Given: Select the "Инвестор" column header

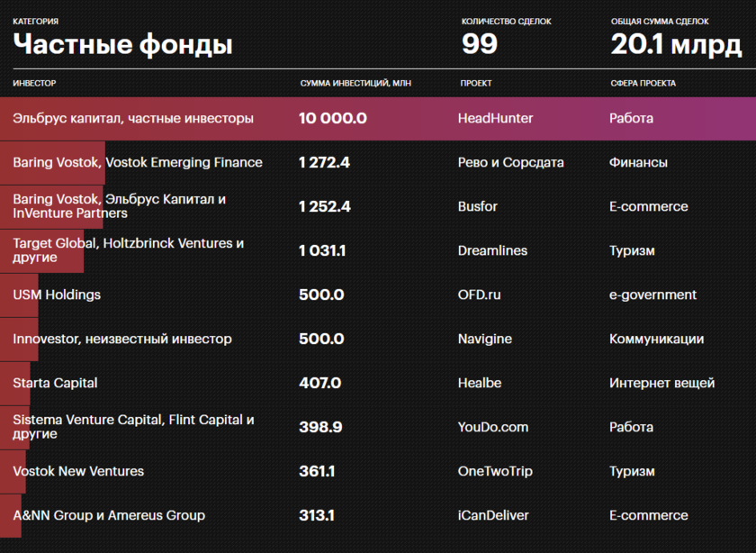Looking at the screenshot, I should coord(34,83).
